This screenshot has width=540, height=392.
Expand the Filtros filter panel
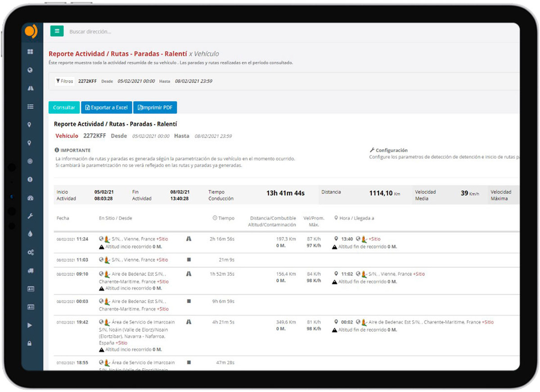[64, 81]
